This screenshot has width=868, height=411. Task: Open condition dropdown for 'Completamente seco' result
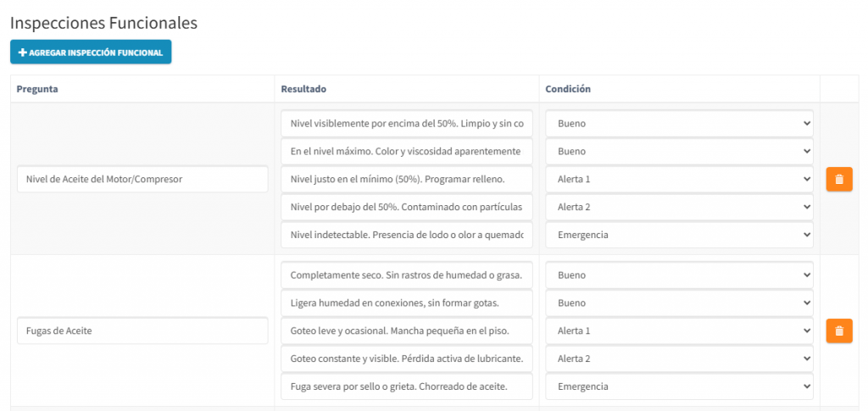679,275
